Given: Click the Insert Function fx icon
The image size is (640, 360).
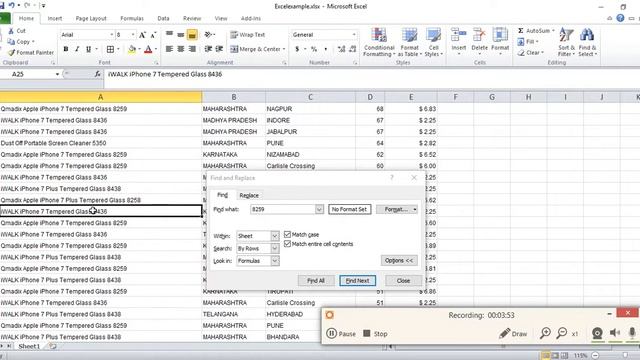Looking at the screenshot, I should (x=97, y=74).
